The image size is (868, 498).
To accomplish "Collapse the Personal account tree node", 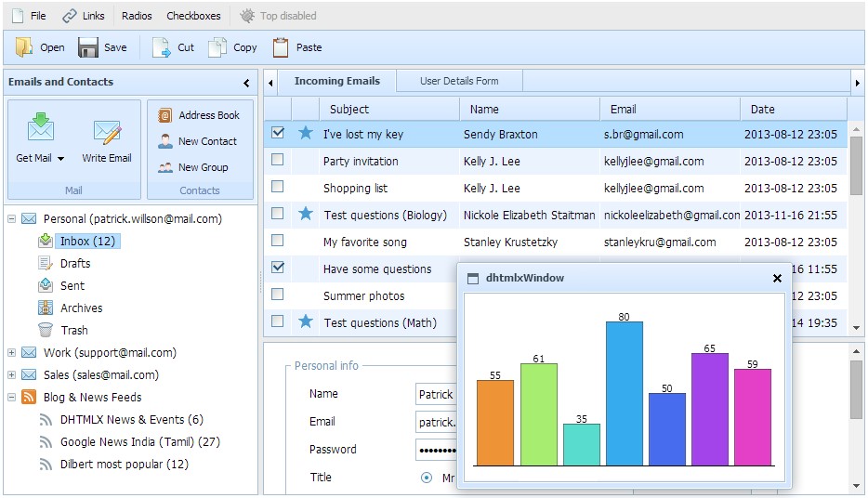I will coord(11,219).
